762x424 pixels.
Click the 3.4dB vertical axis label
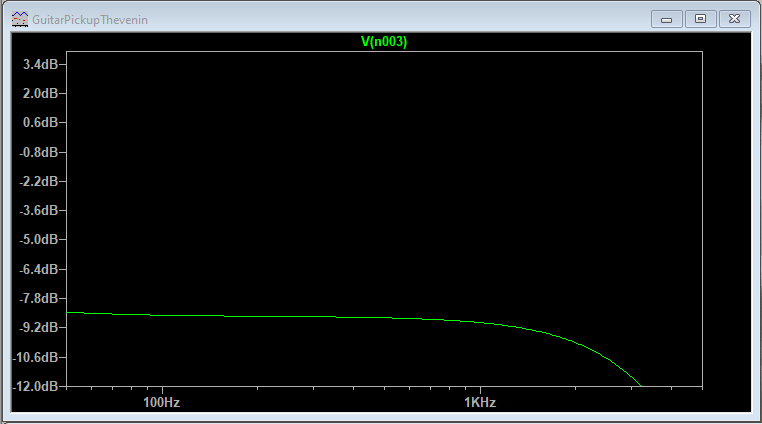point(41,64)
